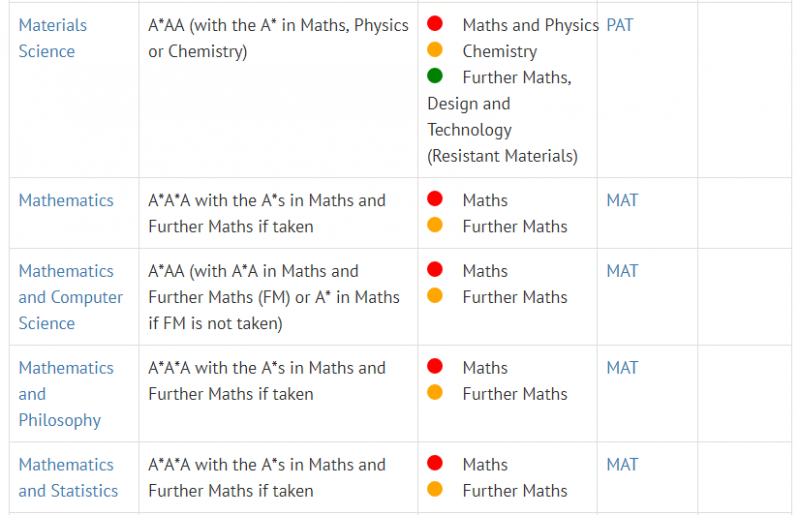The height and width of the screenshot is (515, 800).
Task: Click the MAT link in Mathematics row
Action: 622,200
